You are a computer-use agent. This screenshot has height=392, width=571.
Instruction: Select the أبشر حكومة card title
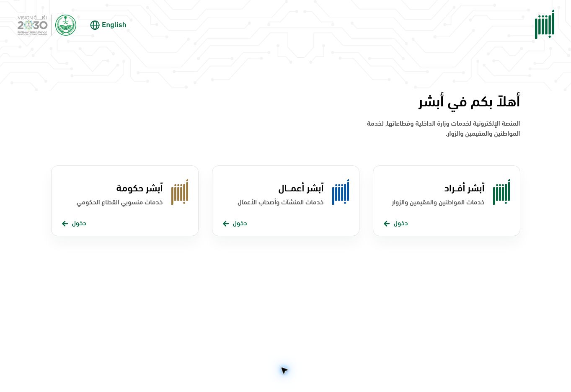pos(140,188)
